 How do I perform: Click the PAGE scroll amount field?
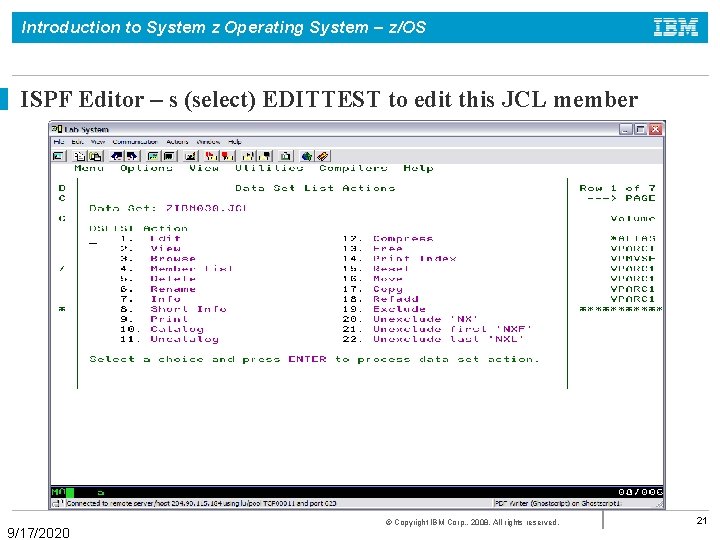tap(640, 198)
